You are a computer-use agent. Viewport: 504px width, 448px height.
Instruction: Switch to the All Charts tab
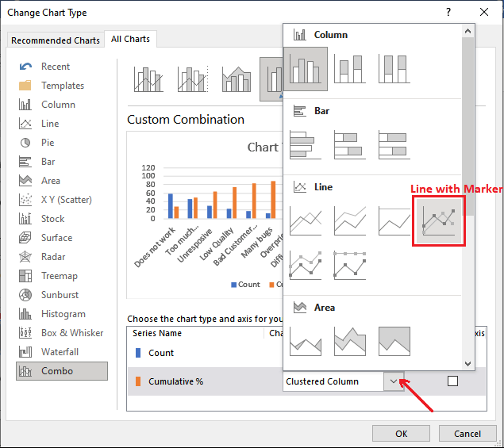tap(130, 39)
